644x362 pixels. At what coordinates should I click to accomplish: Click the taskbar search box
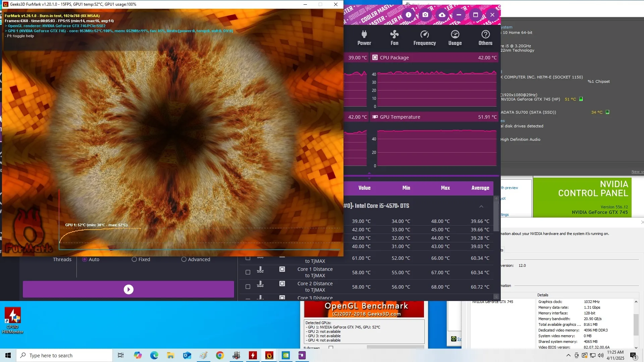pos(64,355)
